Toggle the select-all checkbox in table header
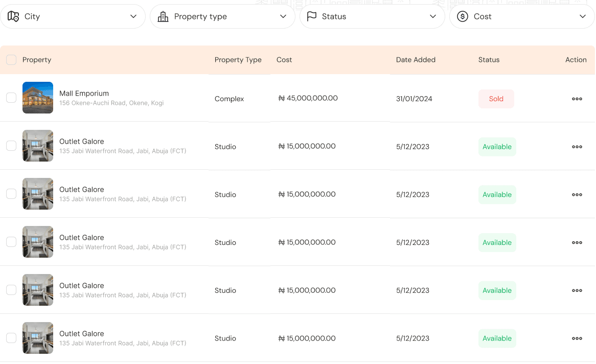 tap(11, 60)
